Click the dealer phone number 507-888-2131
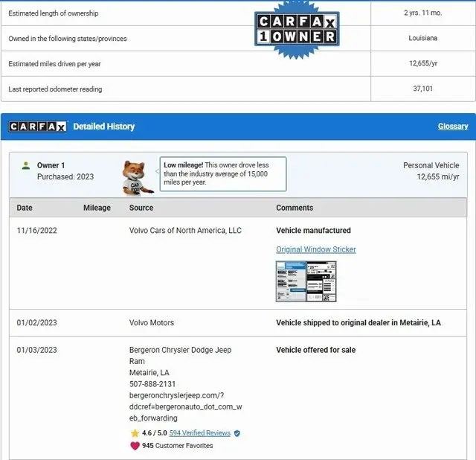Viewport: 476px width, 460px height. 152,384
